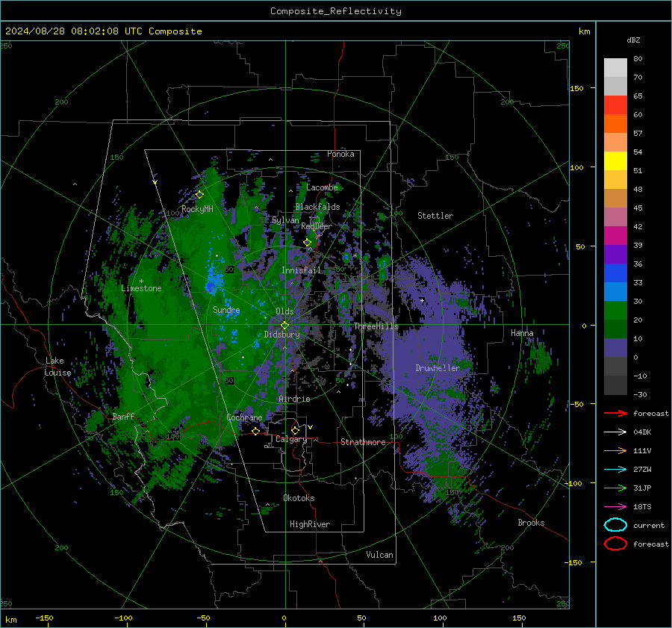This screenshot has height=628, width=672.
Task: Select the RedDeer label on map
Action: pos(317,226)
